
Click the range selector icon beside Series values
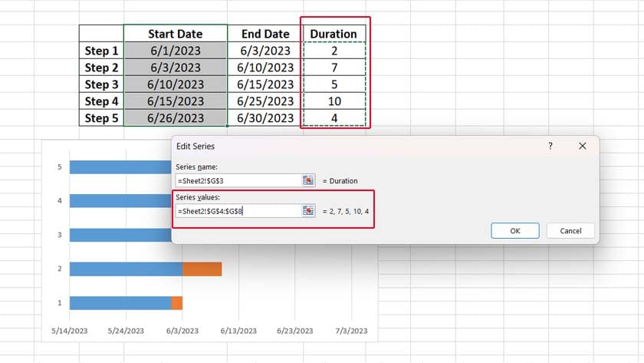pyautogui.click(x=308, y=211)
